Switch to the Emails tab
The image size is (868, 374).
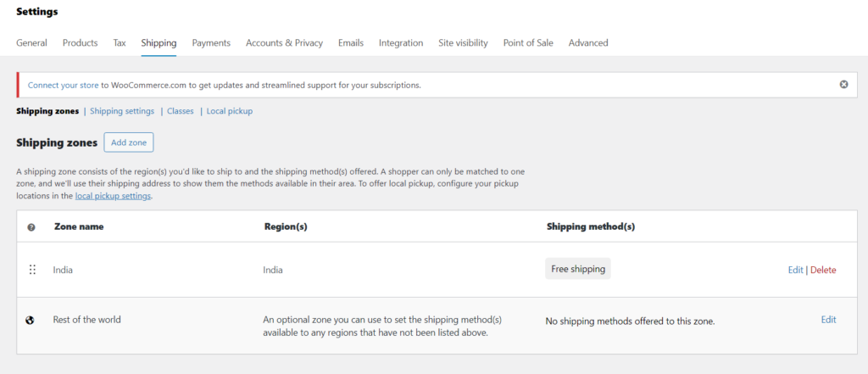(351, 42)
